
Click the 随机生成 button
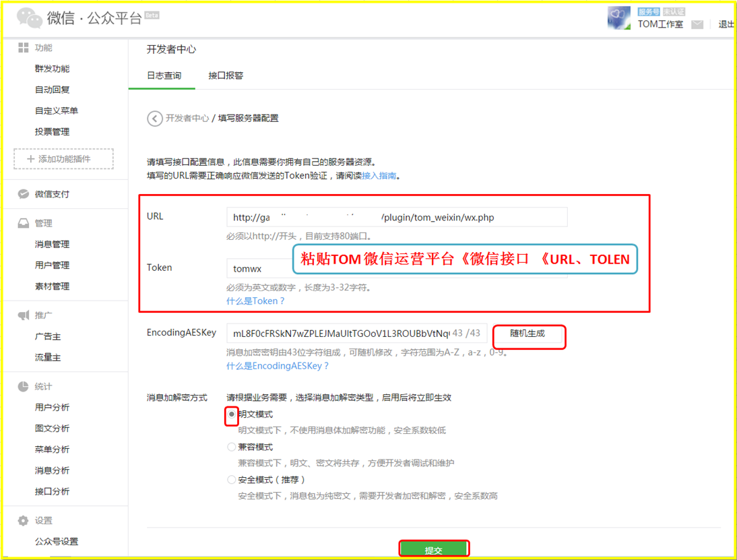pyautogui.click(x=527, y=334)
